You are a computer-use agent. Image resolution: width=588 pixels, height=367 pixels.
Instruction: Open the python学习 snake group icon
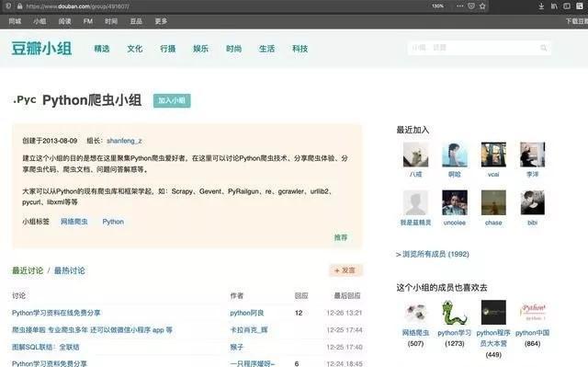pos(455,312)
